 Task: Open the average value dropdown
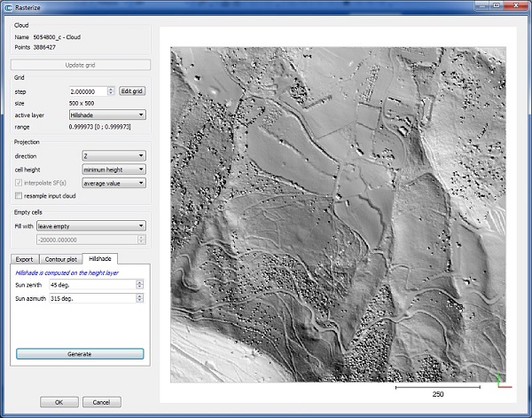point(114,183)
